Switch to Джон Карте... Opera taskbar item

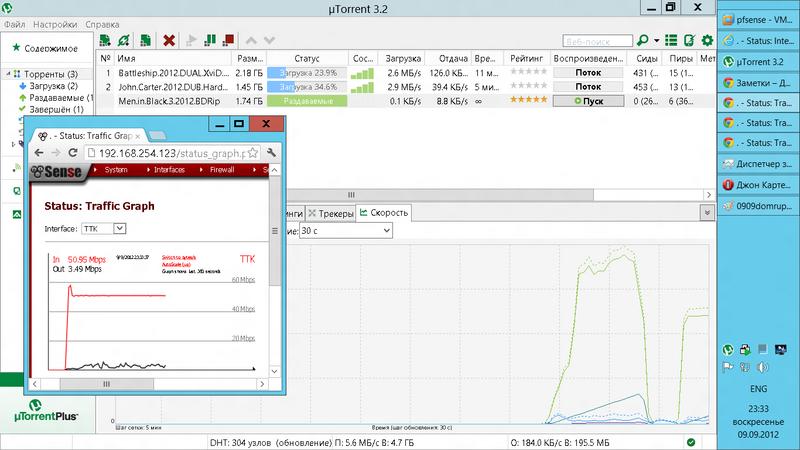[x=758, y=185]
